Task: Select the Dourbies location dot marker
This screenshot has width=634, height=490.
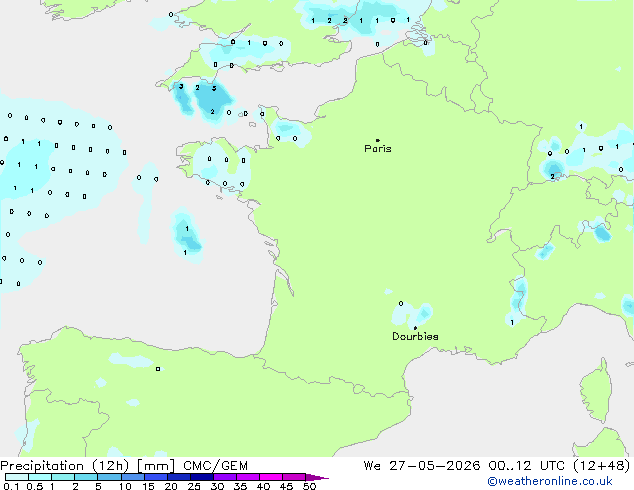Action: [415, 328]
